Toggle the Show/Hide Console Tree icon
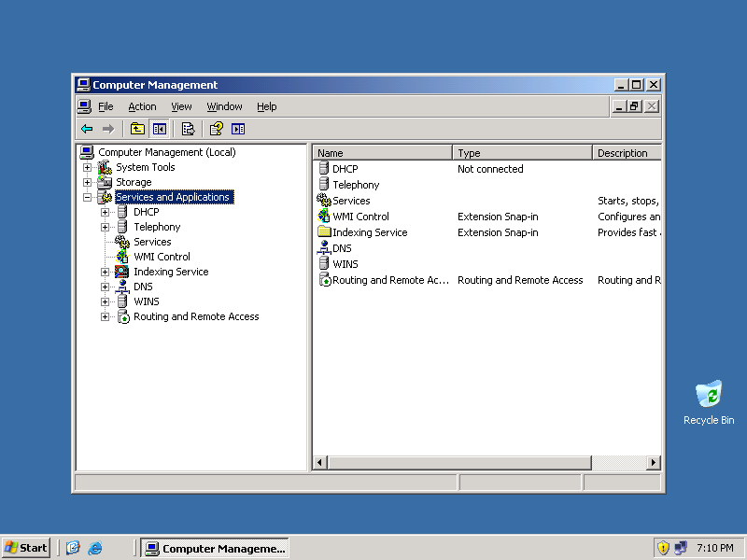Screen dimensions: 747x560 (x=159, y=129)
